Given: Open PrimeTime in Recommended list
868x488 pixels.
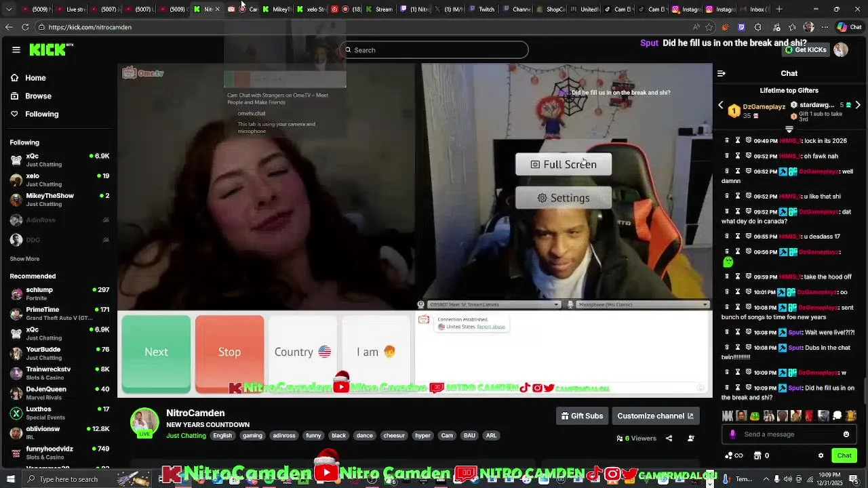Looking at the screenshot, I should (x=60, y=313).
